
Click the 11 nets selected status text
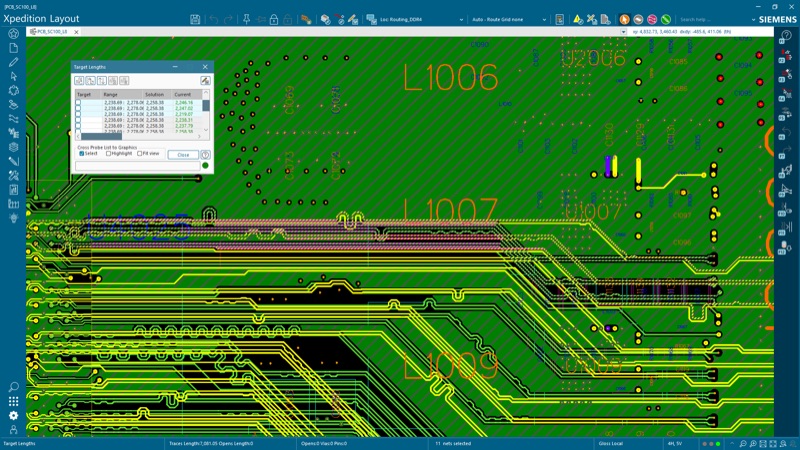pyautogui.click(x=453, y=443)
